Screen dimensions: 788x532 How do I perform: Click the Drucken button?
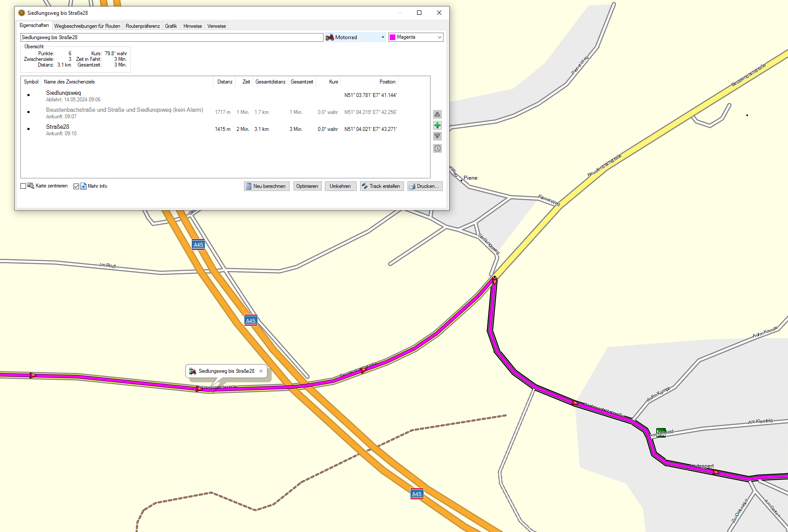[424, 186]
